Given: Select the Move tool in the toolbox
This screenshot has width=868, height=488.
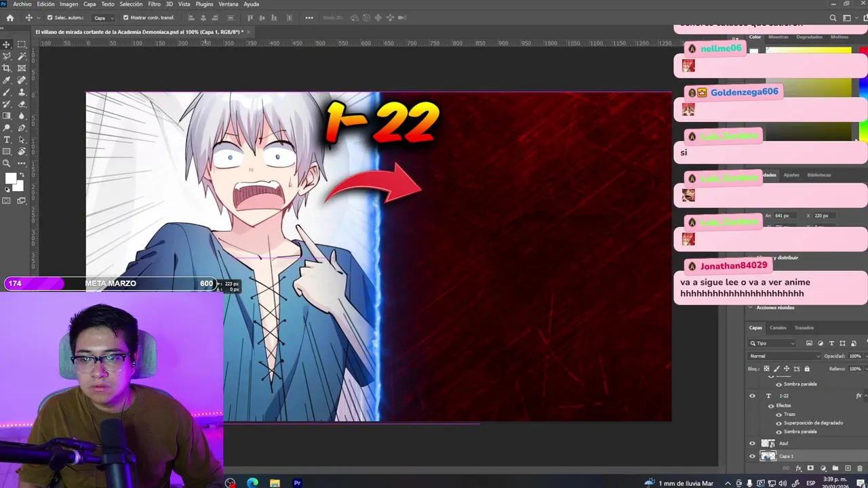Looking at the screenshot, I should click(7, 45).
